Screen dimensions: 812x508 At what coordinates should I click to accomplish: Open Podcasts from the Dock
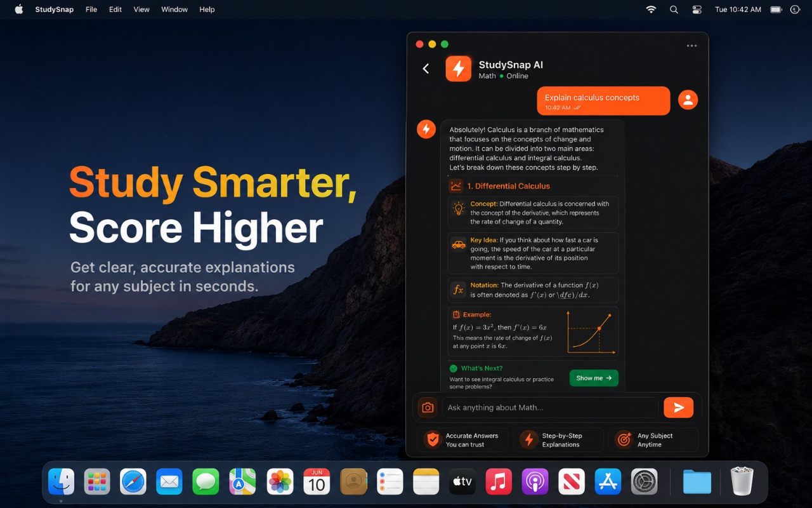click(535, 481)
